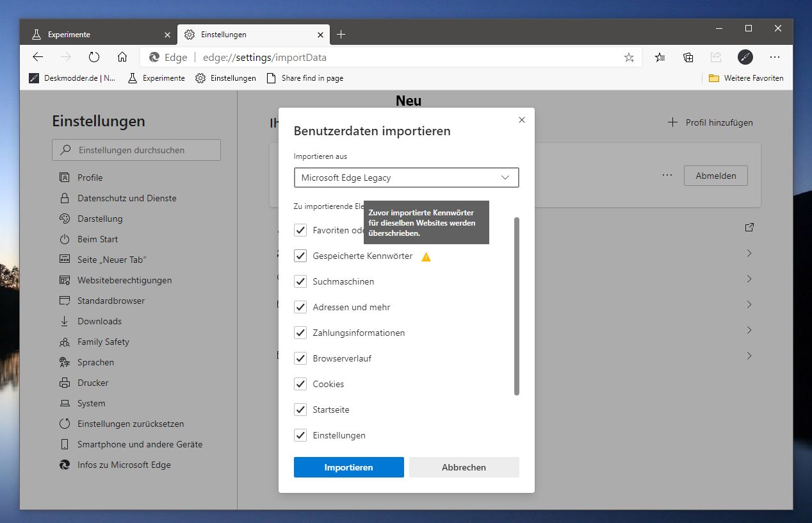Viewport: 812px width, 523px height.
Task: Click the address bar showing edge://settings/importData
Action: click(x=391, y=57)
